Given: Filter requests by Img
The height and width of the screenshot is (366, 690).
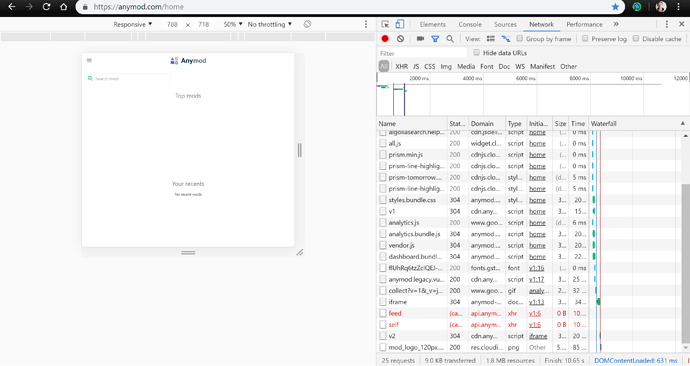Looking at the screenshot, I should 446,66.
